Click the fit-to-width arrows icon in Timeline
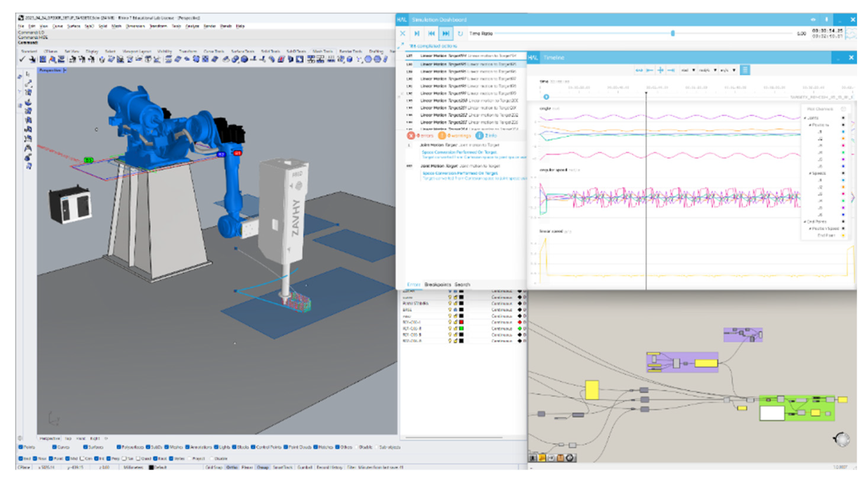The image size is (868, 483). [639, 70]
